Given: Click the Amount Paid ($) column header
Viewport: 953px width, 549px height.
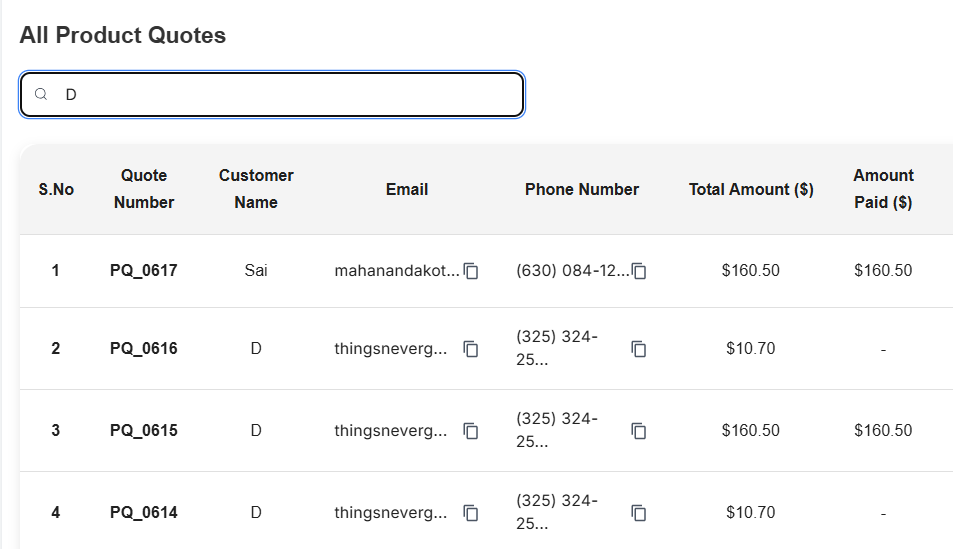Looking at the screenshot, I should click(x=883, y=189).
